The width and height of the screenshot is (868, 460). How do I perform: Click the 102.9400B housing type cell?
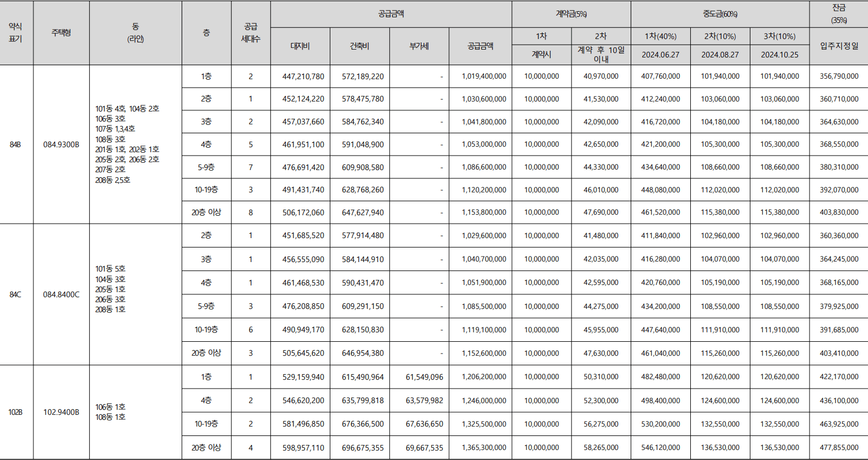point(61,412)
